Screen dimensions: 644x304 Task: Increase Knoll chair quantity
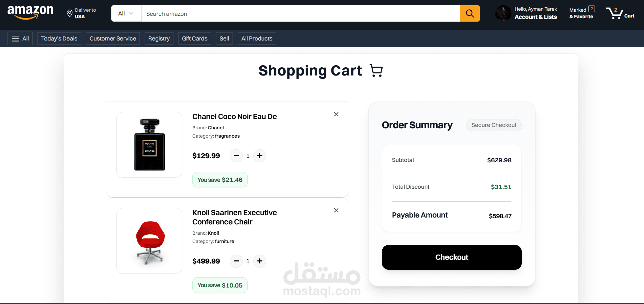(260, 261)
